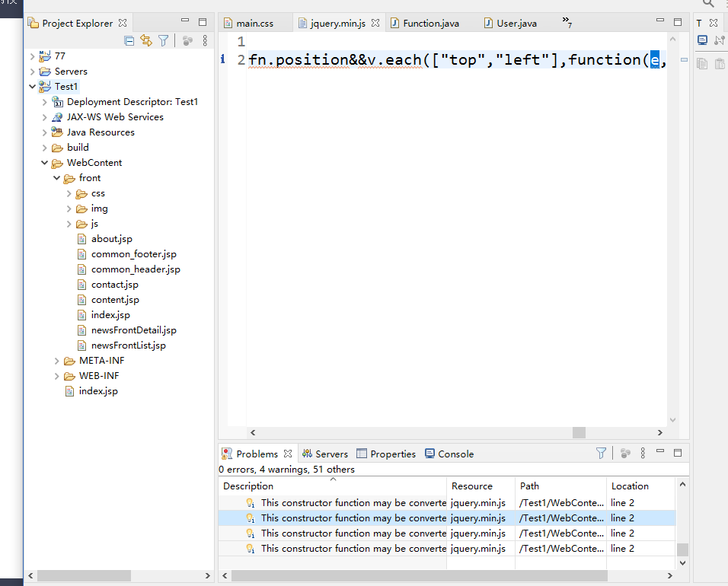The width and height of the screenshot is (728, 586).
Task: Switch to the User.java editor tab
Action: [516, 23]
